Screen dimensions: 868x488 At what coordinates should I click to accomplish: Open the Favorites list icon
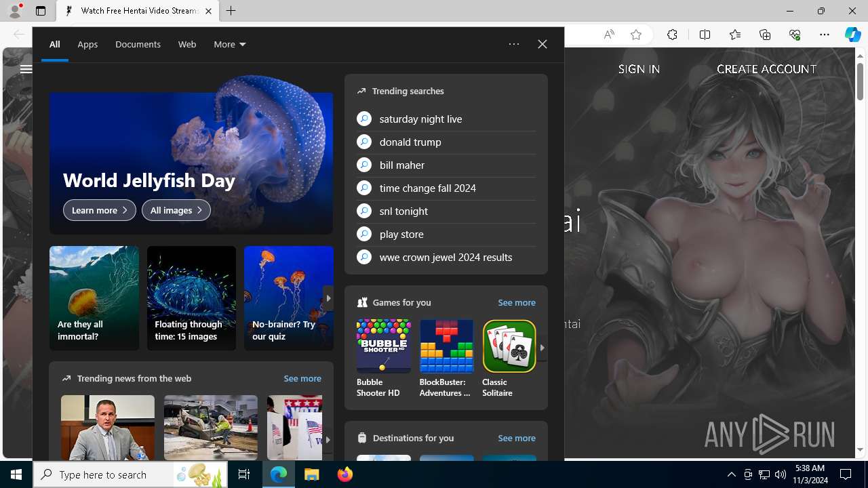[x=734, y=35]
